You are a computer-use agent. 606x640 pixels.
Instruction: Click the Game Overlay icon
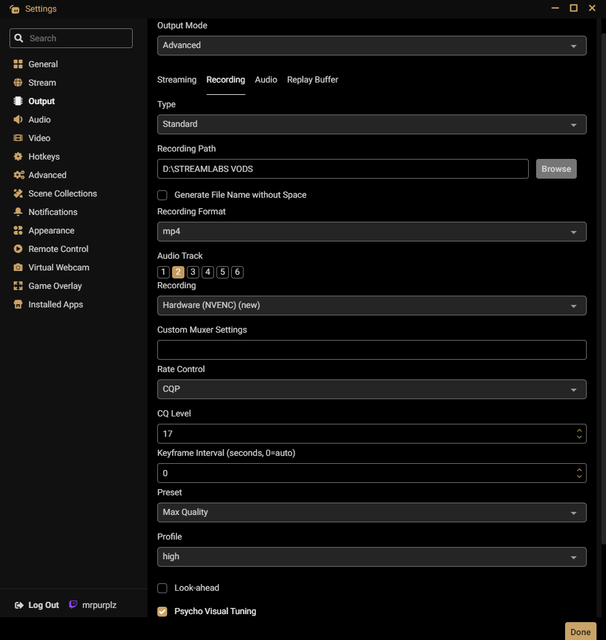[x=18, y=286]
